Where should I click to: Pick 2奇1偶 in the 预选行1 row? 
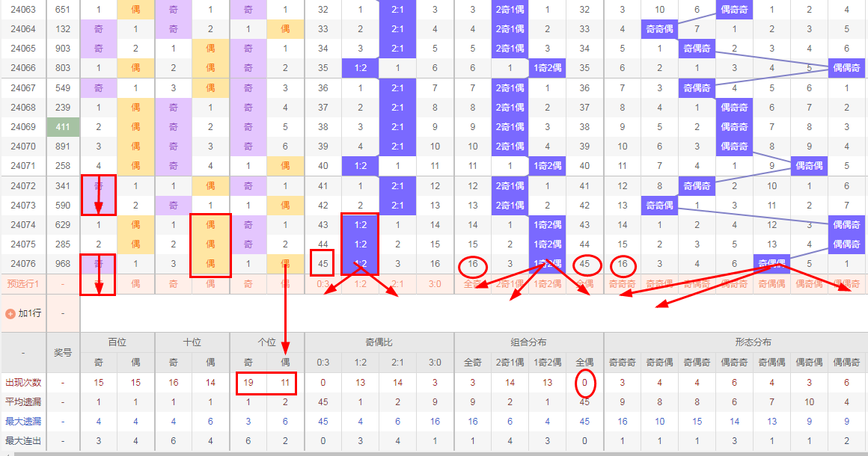(x=510, y=283)
